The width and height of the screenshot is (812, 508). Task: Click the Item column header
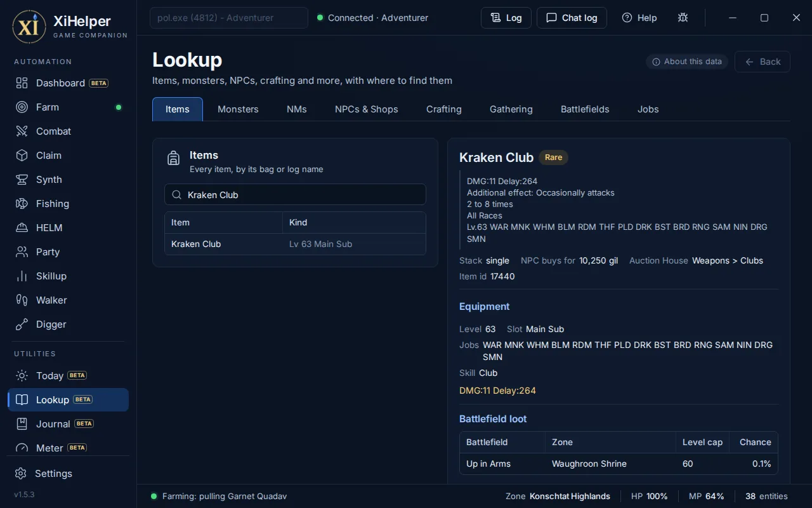click(x=223, y=222)
